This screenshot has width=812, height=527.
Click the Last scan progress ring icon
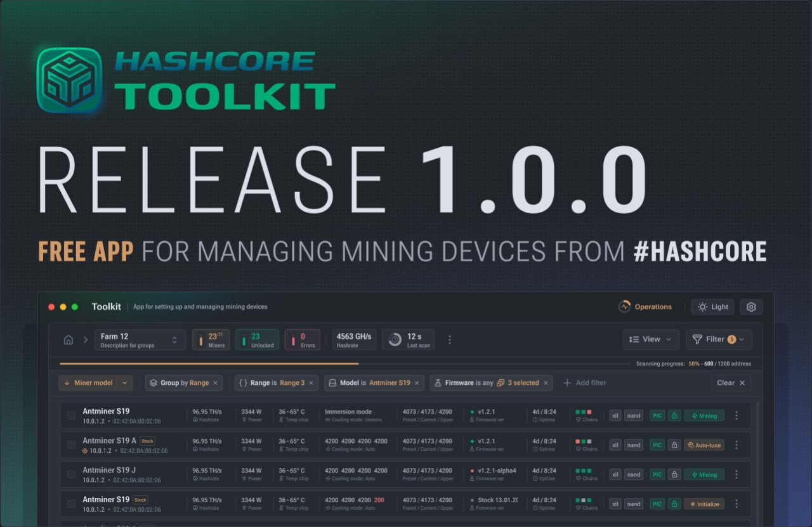point(395,339)
